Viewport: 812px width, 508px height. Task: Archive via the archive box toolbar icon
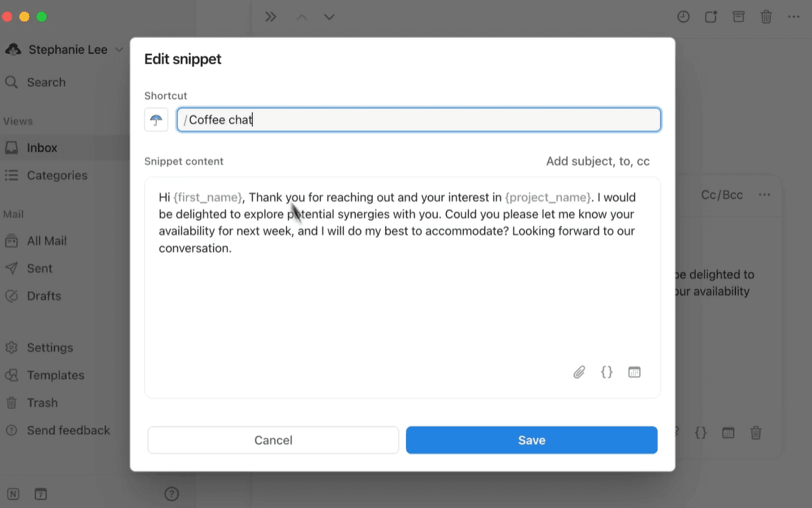click(738, 16)
